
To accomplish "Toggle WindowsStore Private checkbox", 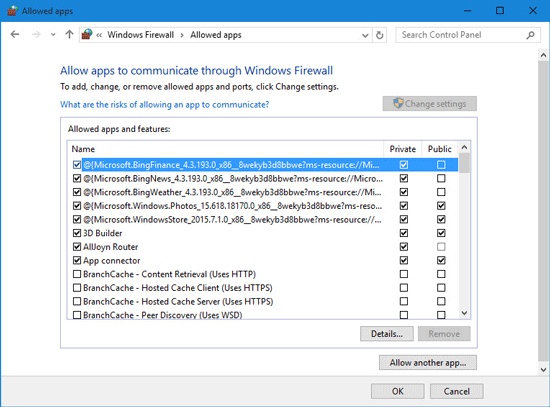I will point(404,219).
